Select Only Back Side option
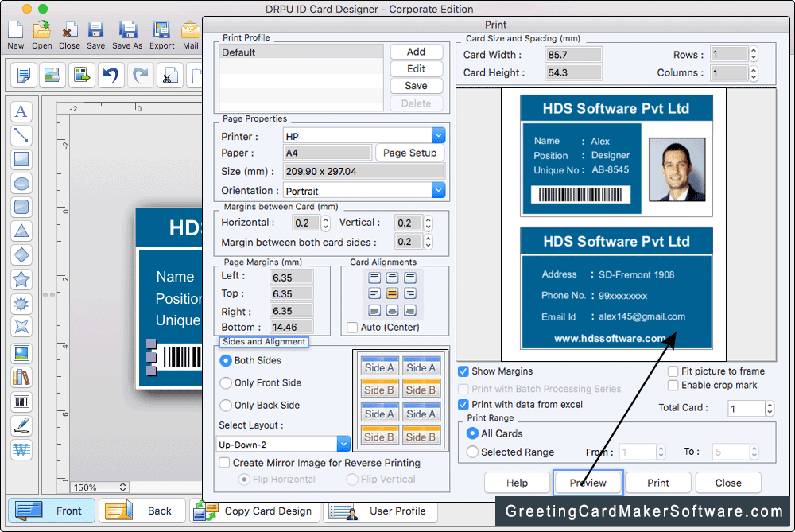The width and height of the screenshot is (795, 532). click(226, 406)
